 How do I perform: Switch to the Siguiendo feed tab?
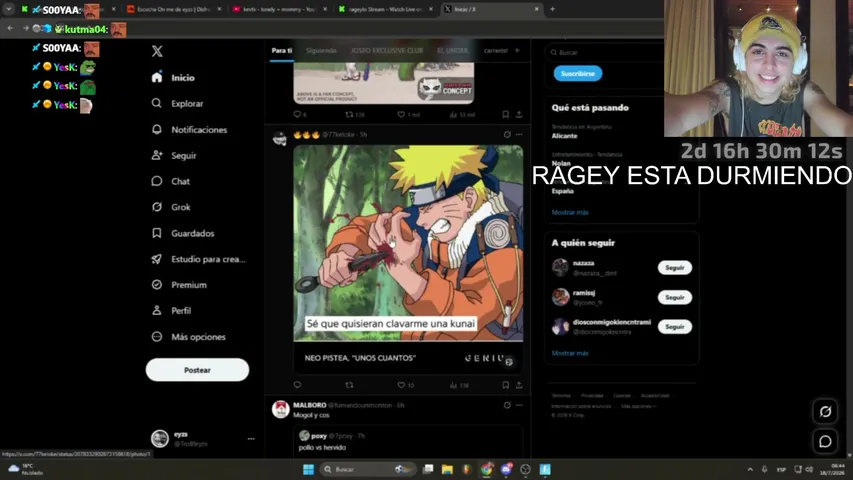321,51
